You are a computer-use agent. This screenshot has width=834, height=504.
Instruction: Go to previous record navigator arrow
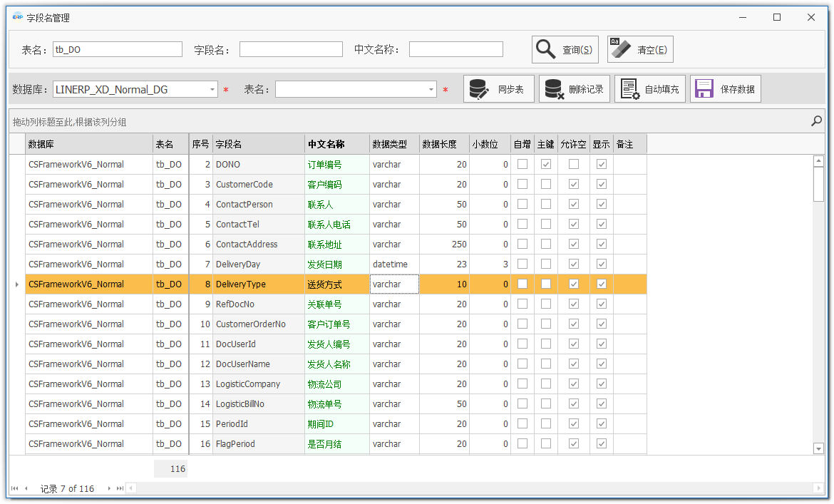[x=26, y=488]
